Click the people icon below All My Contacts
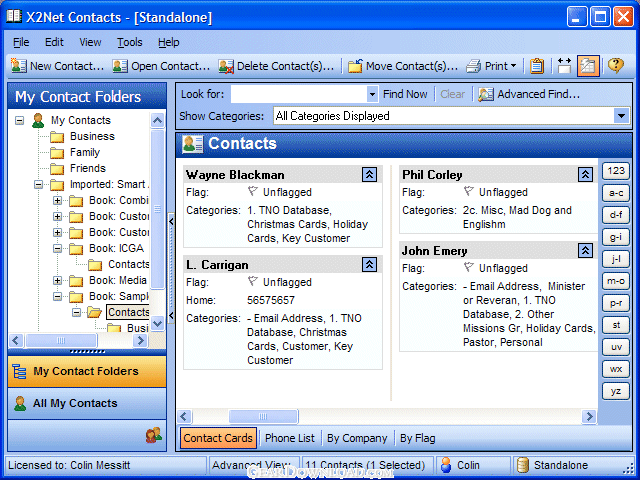The width and height of the screenshot is (640, 480). click(153, 435)
